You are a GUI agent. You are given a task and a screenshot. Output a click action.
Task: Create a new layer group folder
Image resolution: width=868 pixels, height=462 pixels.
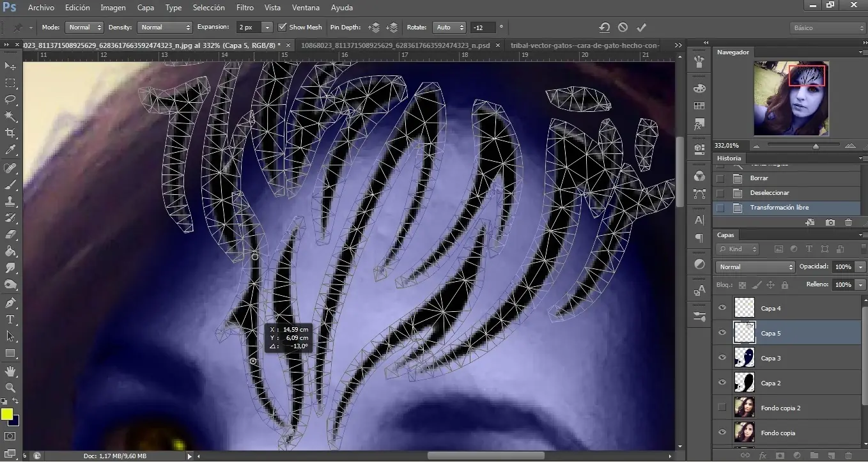click(x=814, y=456)
